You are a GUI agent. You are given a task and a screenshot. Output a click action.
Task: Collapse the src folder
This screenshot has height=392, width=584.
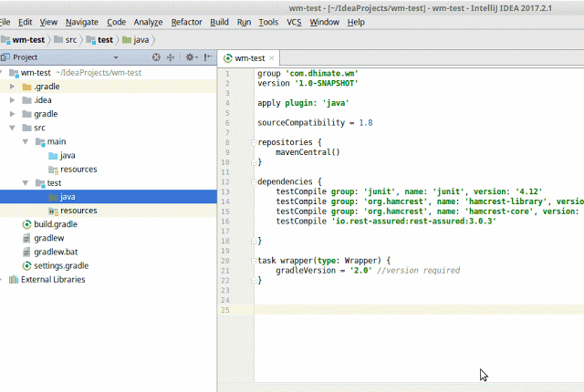pyautogui.click(x=12, y=128)
